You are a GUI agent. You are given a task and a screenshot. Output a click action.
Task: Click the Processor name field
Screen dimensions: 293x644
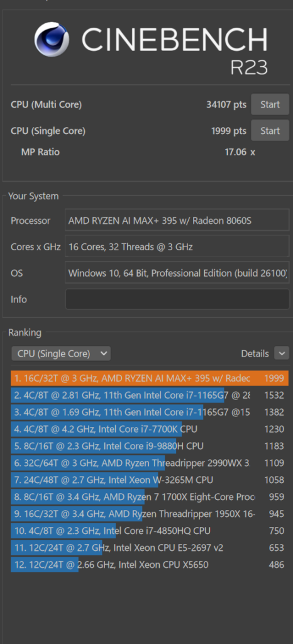pyautogui.click(x=177, y=221)
